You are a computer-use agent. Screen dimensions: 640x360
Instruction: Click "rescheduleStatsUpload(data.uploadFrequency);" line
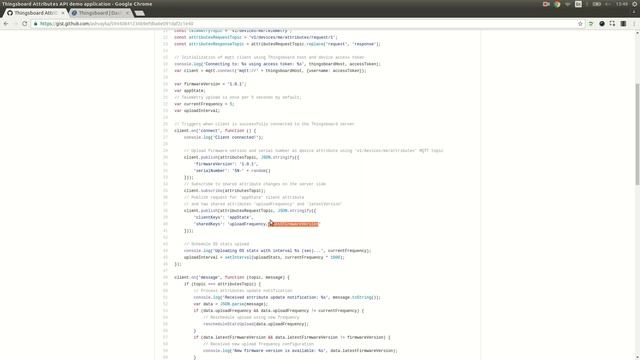tap(256, 324)
